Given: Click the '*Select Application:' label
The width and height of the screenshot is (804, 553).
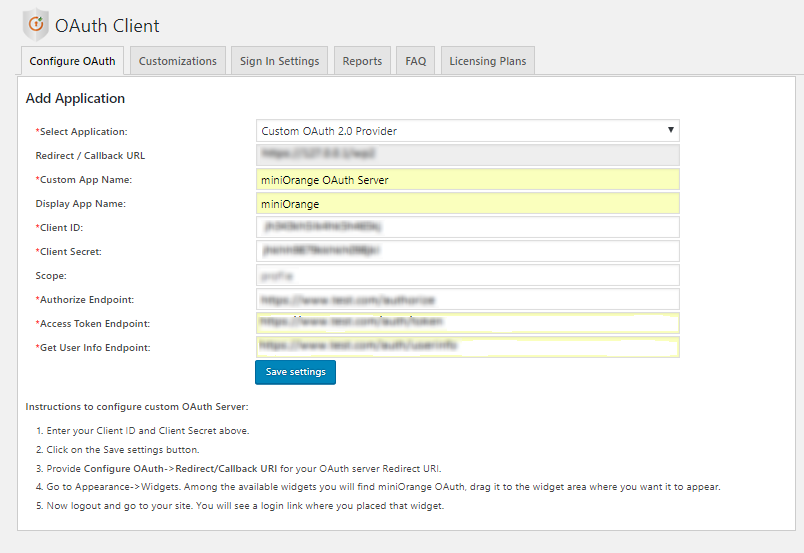Looking at the screenshot, I should click(x=81, y=132).
